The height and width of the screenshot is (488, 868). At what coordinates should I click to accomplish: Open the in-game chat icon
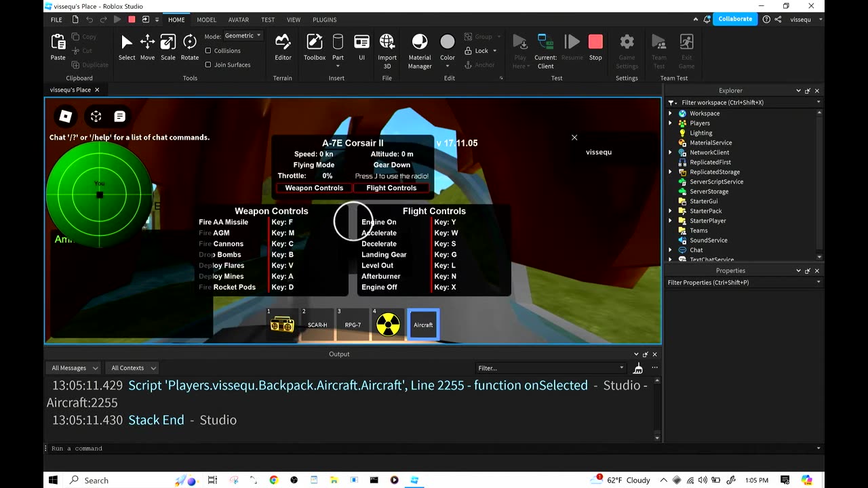tap(120, 117)
